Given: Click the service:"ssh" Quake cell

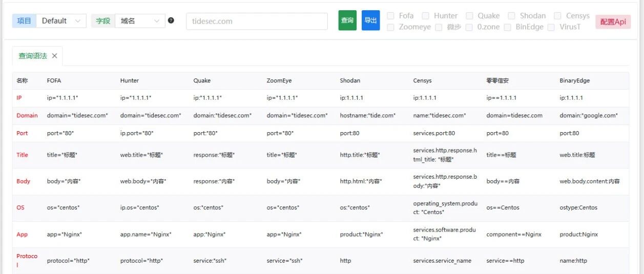Looking at the screenshot, I should coord(210,261).
